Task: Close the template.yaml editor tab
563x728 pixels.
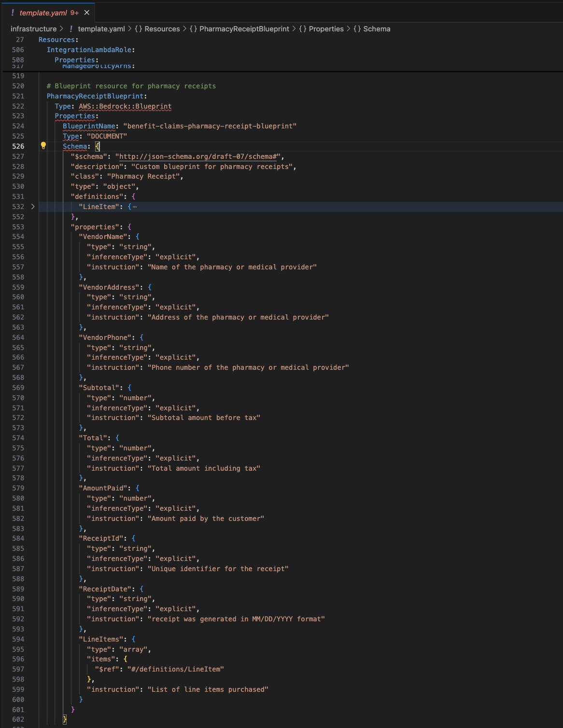Action: (87, 13)
